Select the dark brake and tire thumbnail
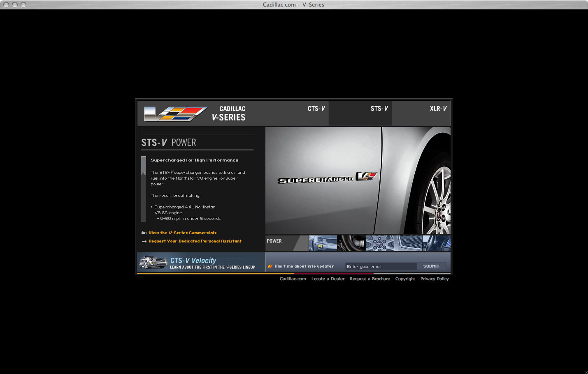The image size is (588, 374). pos(351,243)
